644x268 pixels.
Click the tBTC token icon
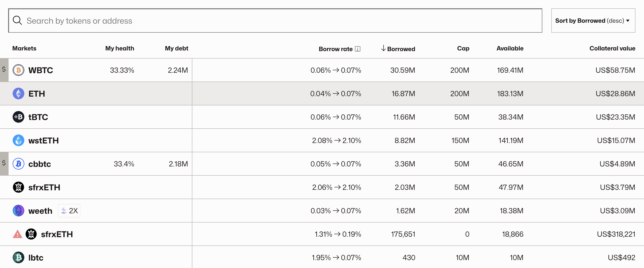18,117
